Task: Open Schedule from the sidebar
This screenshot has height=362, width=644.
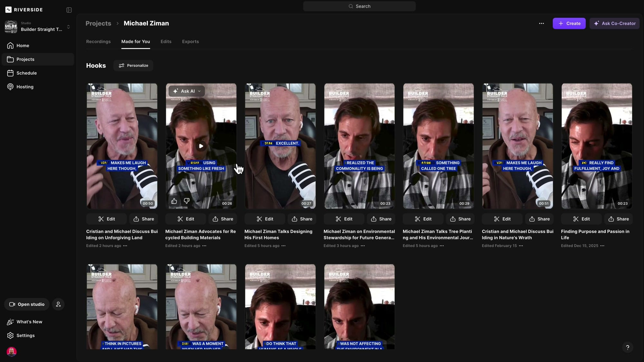Action: 26,73
